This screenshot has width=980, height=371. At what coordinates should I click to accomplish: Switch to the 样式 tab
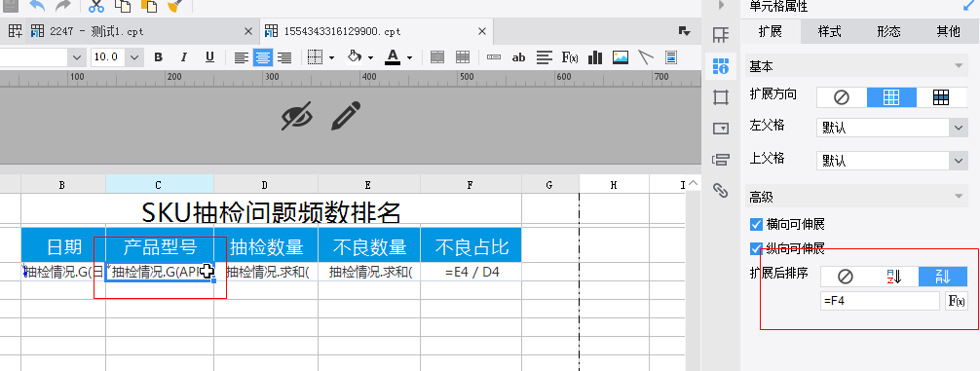pyautogui.click(x=829, y=31)
